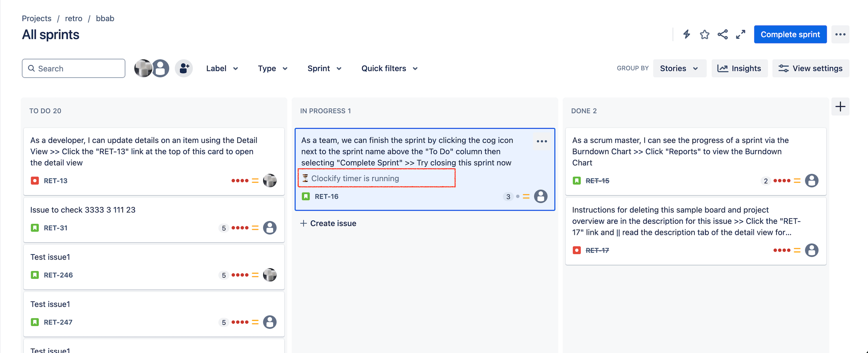The height and width of the screenshot is (353, 868).
Task: Click RET-17 red dots indicator
Action: tap(782, 250)
